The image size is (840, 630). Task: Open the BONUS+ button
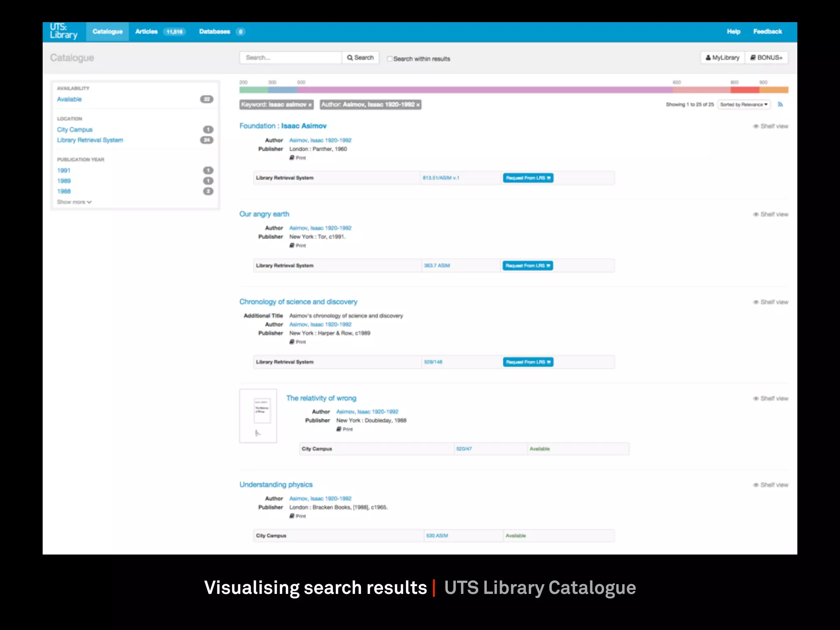766,58
